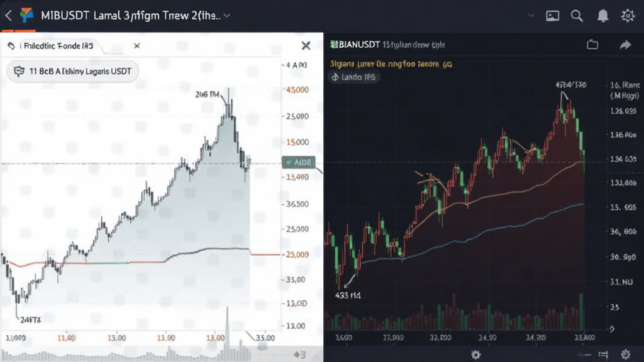
Task: Click the volume scrubber strip under left chart
Action: 161,354
